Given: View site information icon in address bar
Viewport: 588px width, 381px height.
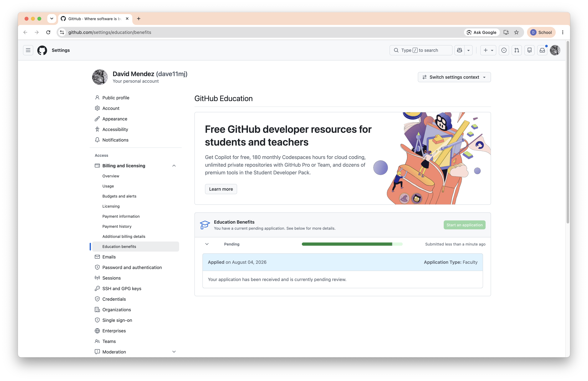Looking at the screenshot, I should tap(62, 32).
